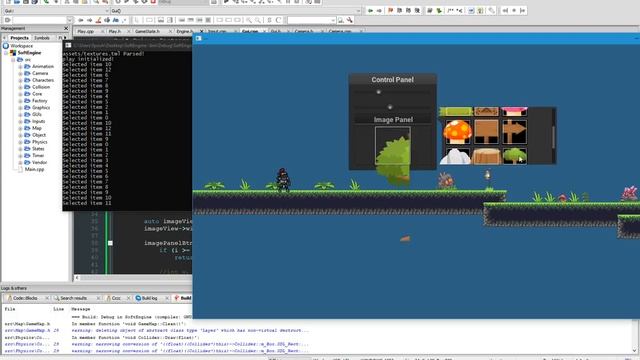
Task: Switch to the Search results log tab
Action: point(73,298)
